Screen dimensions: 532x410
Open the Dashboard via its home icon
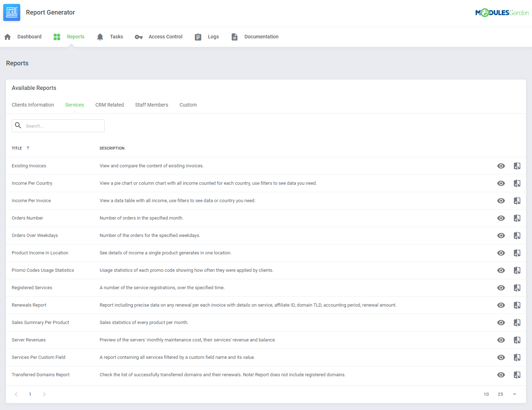click(7, 37)
